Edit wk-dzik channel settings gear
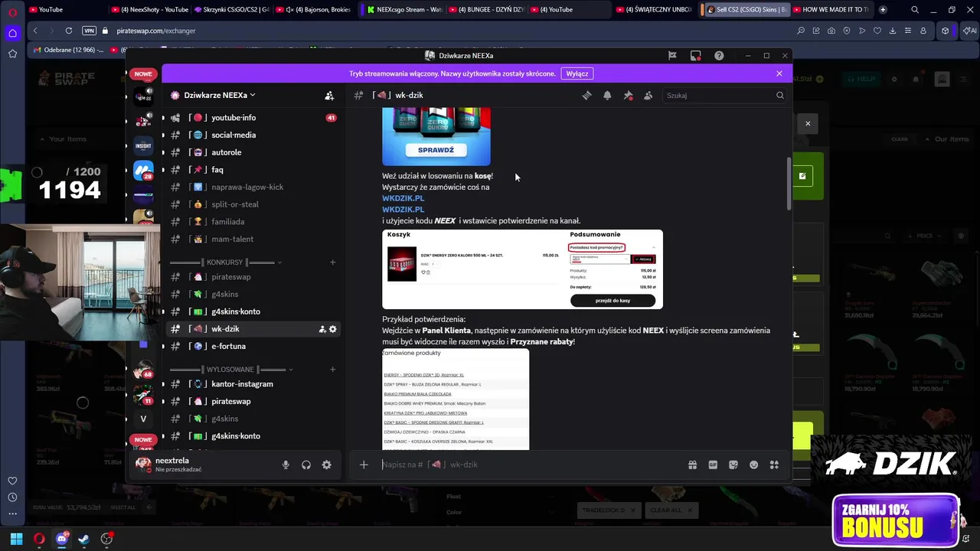 [333, 329]
